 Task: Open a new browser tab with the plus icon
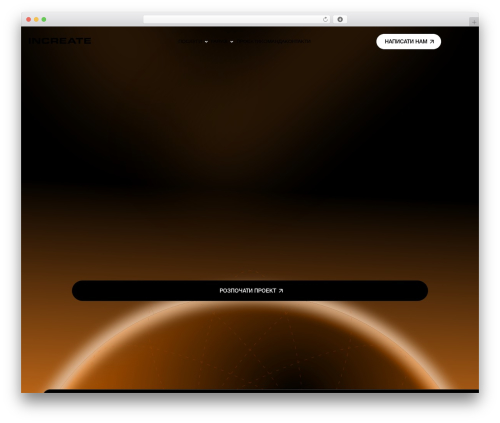474,22
